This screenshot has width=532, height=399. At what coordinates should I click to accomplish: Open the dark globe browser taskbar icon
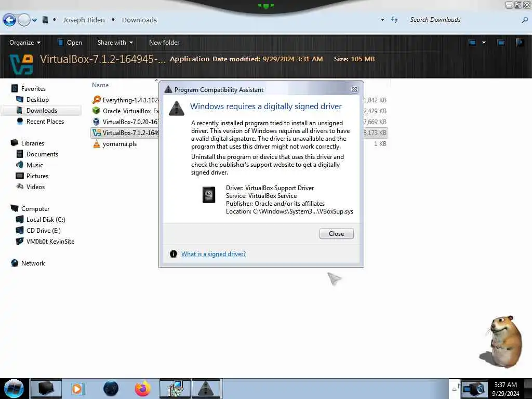[x=111, y=389]
